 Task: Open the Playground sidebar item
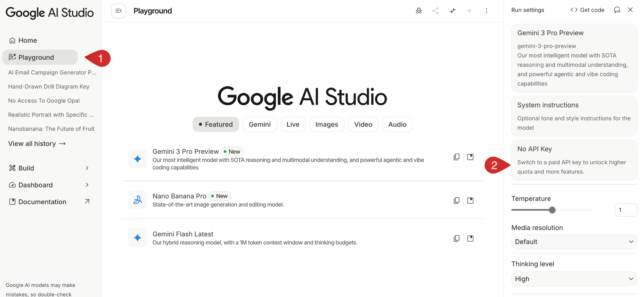click(x=40, y=57)
